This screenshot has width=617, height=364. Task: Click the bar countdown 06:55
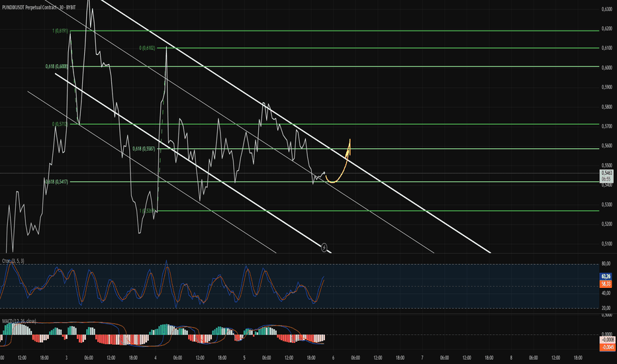pyautogui.click(x=606, y=179)
